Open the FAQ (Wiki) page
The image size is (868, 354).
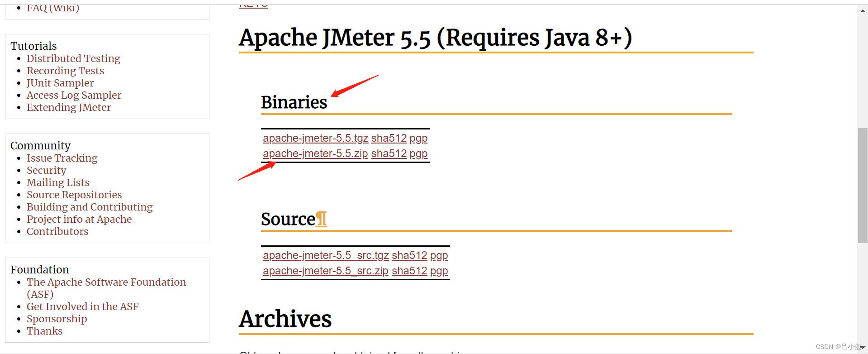(x=52, y=7)
